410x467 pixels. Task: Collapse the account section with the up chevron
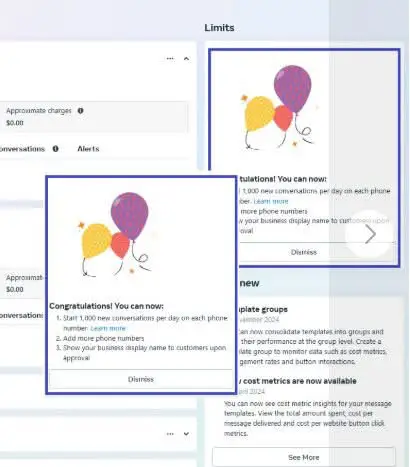pos(186,59)
